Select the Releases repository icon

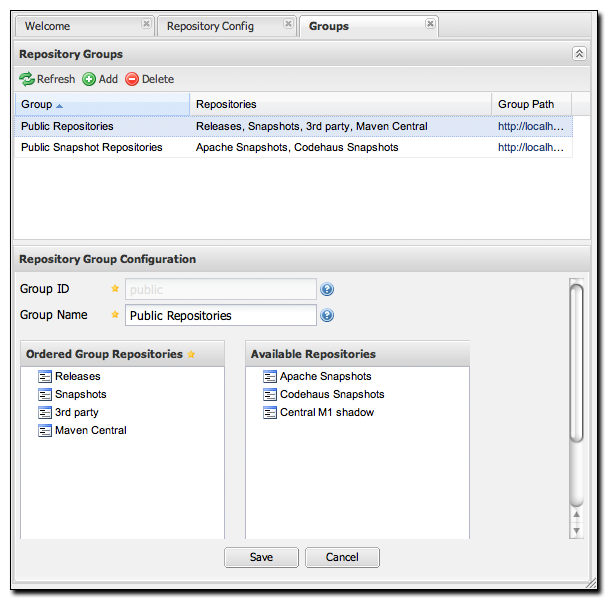point(45,377)
